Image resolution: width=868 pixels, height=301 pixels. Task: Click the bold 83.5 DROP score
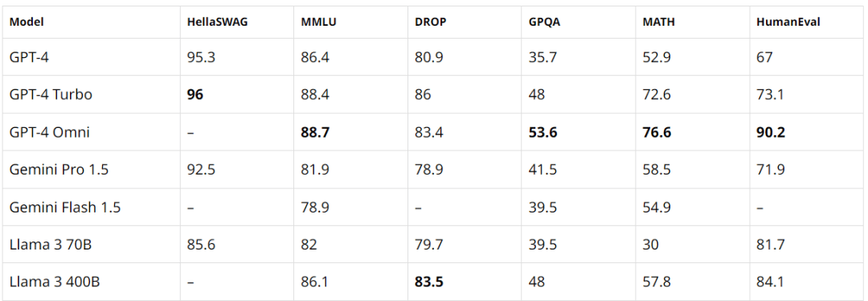coord(429,282)
